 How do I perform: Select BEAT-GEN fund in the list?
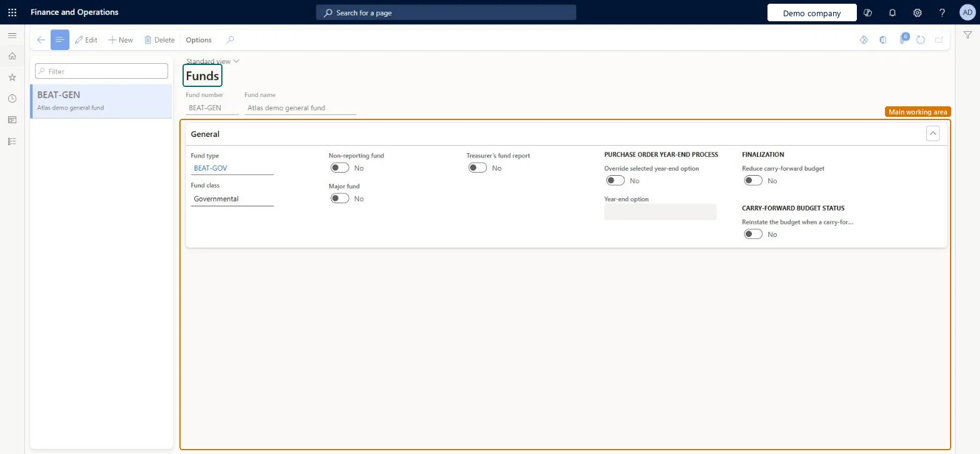(101, 101)
